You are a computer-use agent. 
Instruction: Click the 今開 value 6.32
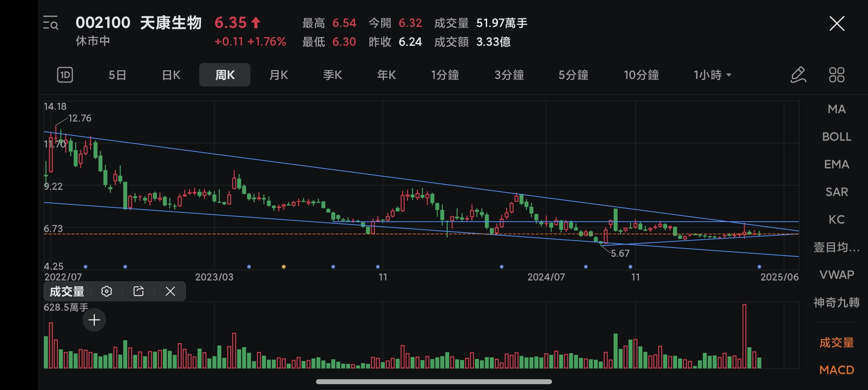click(410, 23)
